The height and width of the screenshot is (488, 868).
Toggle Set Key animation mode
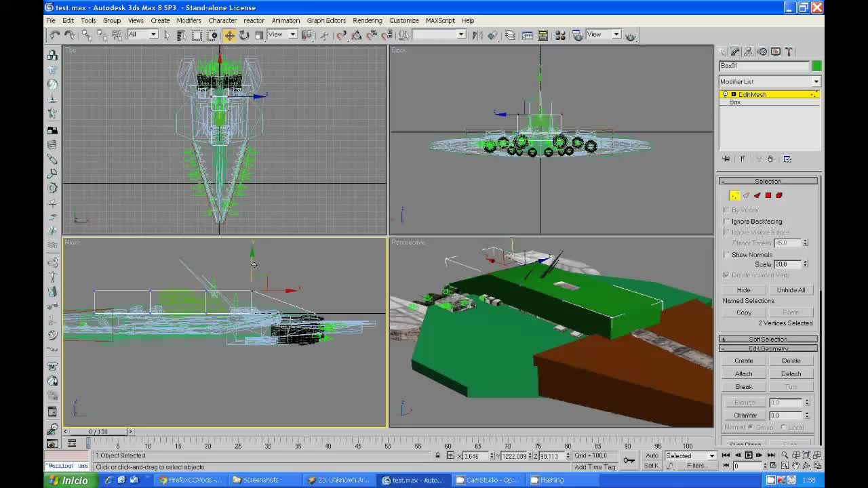click(652, 466)
